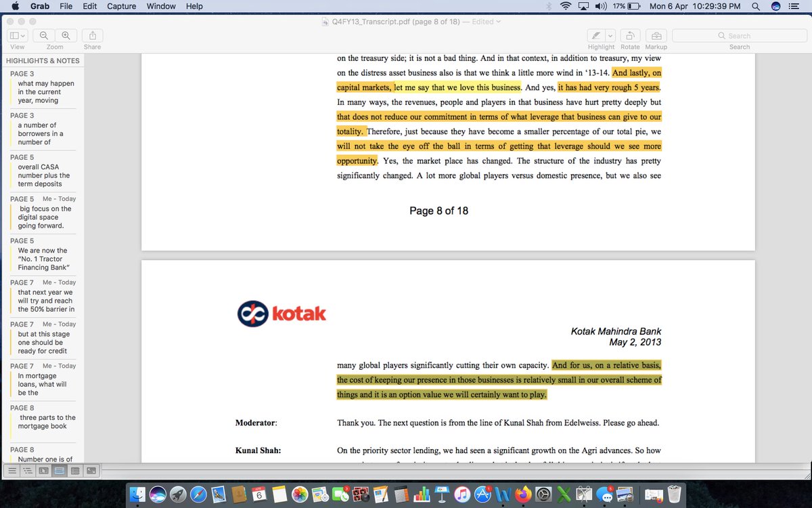Open the Capture menu
The height and width of the screenshot is (508, 812).
click(122, 6)
